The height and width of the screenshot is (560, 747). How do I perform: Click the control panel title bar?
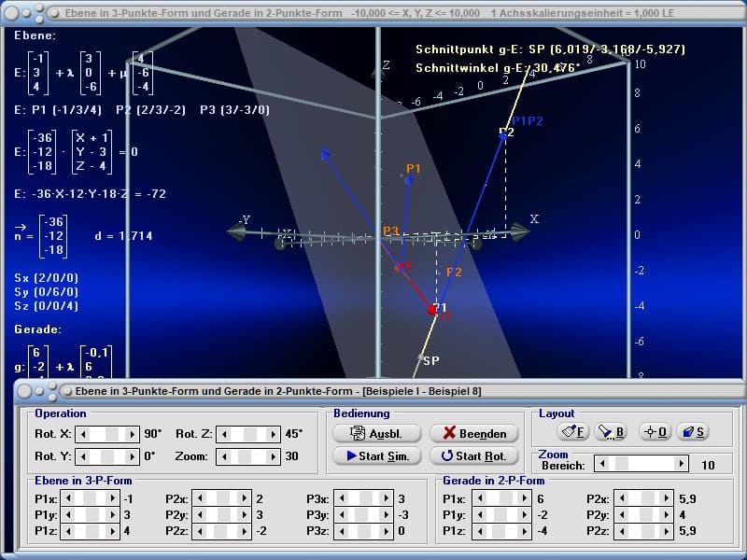pyautogui.click(x=381, y=391)
